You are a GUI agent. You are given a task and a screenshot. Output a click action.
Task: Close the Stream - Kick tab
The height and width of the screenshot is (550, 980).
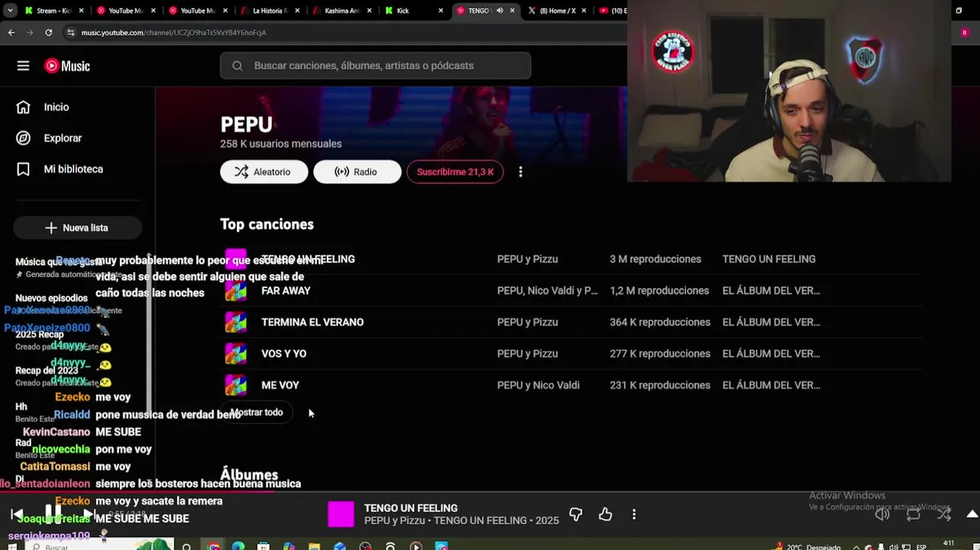click(80, 11)
